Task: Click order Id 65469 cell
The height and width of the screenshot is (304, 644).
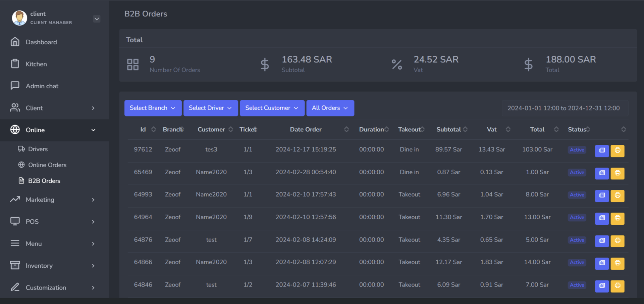Action: (143, 172)
